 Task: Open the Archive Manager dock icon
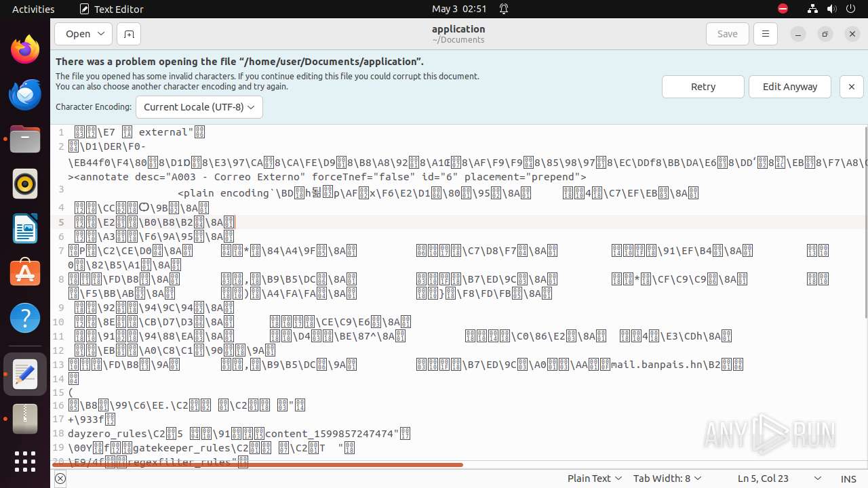point(25,419)
